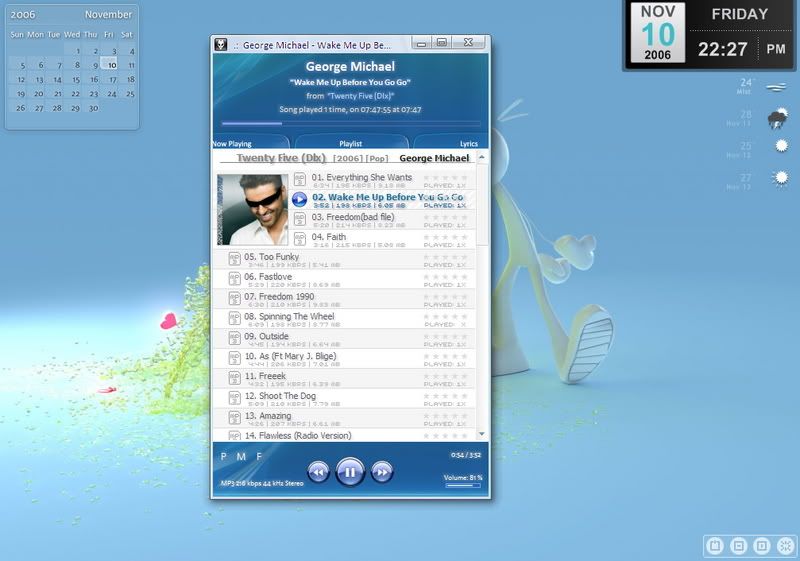Click the Twenty Five (Dlx) album title
The image size is (800, 561).
coord(281,158)
